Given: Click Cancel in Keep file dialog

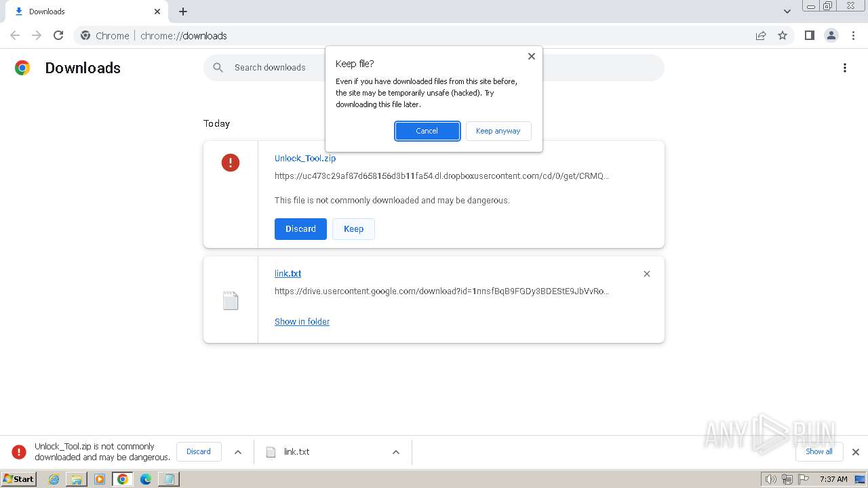Looking at the screenshot, I should 427,131.
